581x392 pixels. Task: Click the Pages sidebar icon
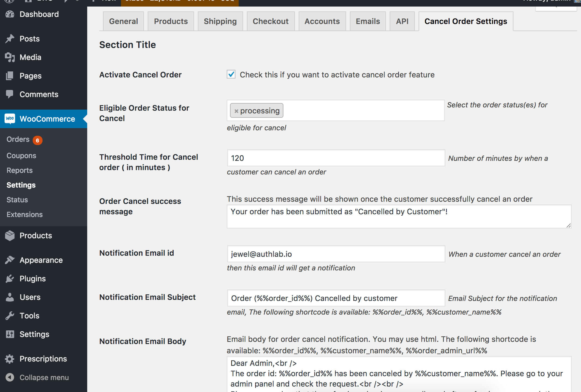[x=10, y=76]
